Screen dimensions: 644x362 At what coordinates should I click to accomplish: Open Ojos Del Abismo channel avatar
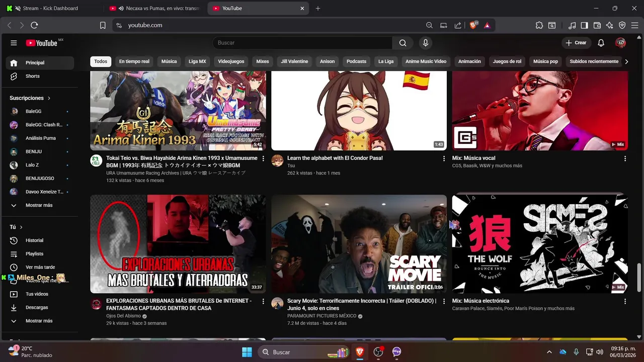click(x=96, y=303)
